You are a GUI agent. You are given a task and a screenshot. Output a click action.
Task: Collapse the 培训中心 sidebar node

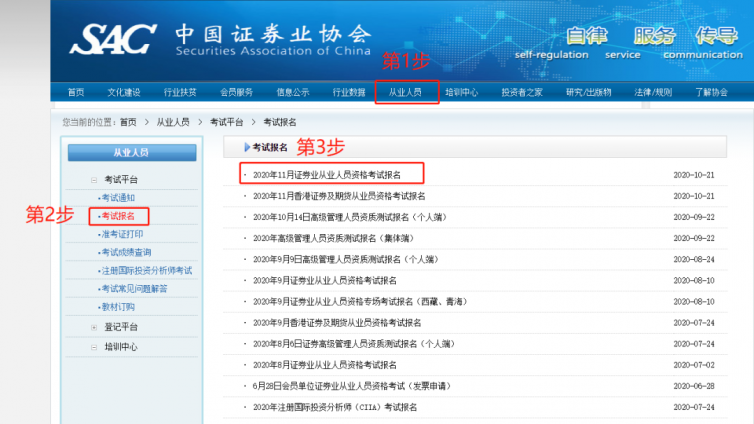94,347
